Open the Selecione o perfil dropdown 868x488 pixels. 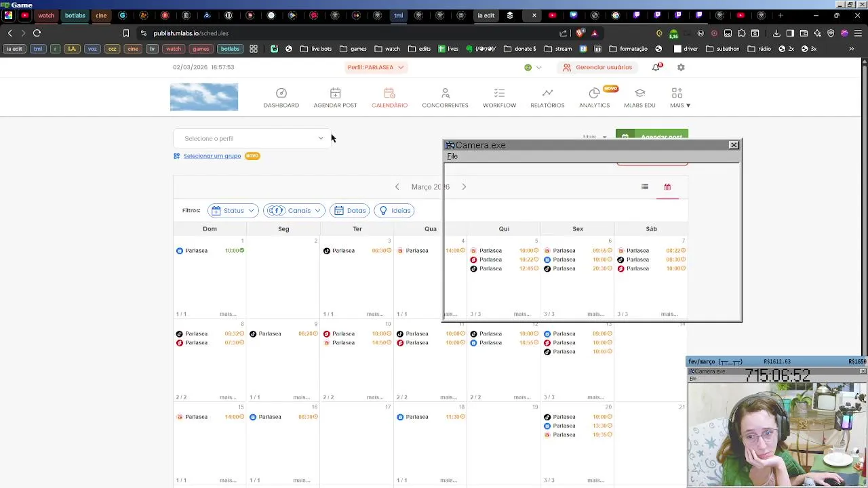tap(252, 138)
